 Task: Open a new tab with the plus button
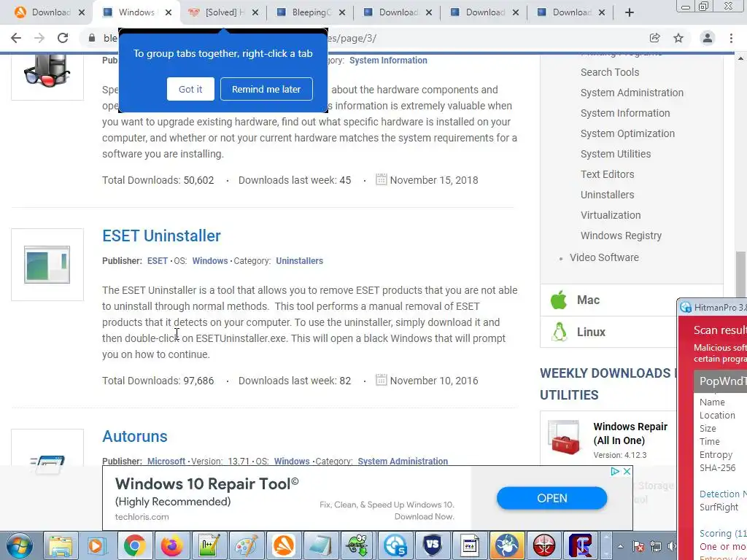(x=630, y=12)
